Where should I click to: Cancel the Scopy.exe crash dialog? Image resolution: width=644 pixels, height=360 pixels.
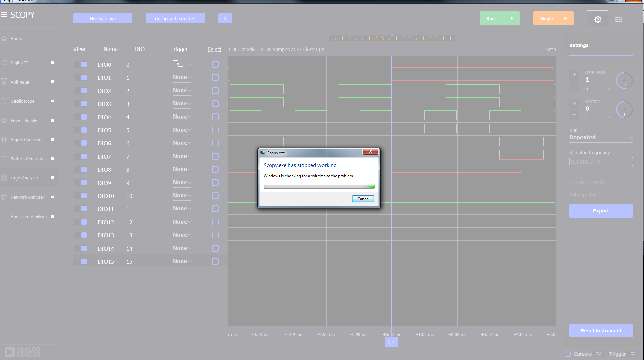pos(363,199)
